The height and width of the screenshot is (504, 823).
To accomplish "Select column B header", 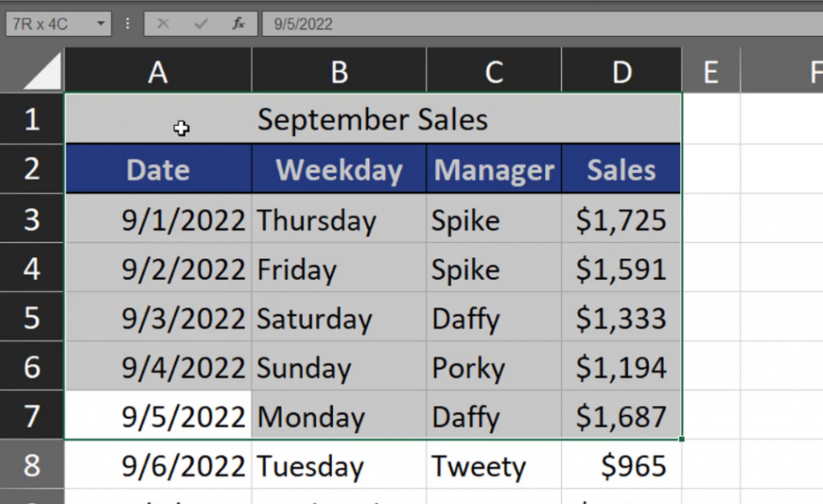I will 339,72.
